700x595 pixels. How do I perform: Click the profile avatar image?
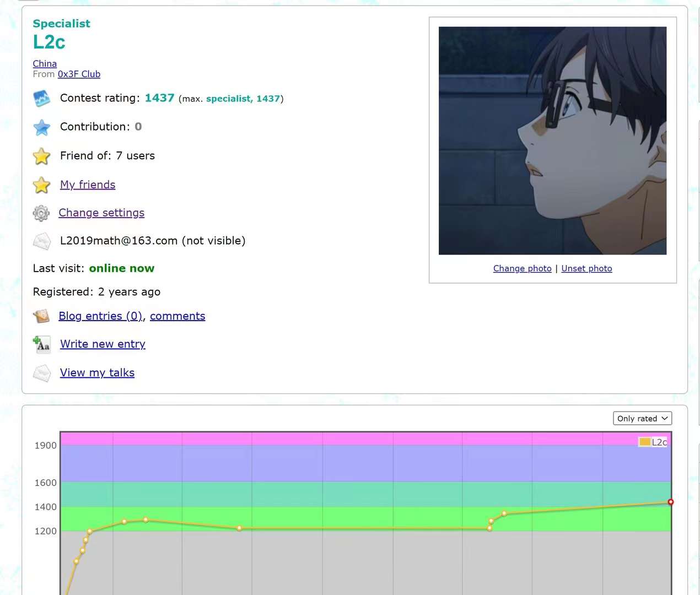pos(552,140)
